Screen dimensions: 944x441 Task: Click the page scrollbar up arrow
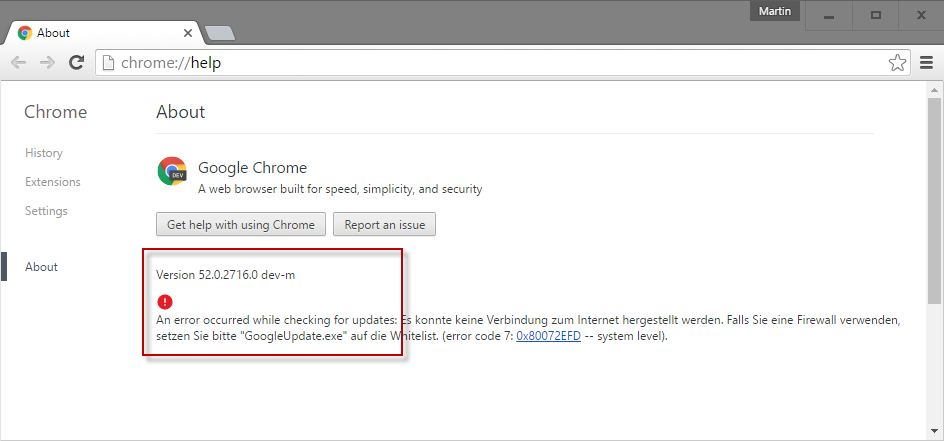[934, 90]
